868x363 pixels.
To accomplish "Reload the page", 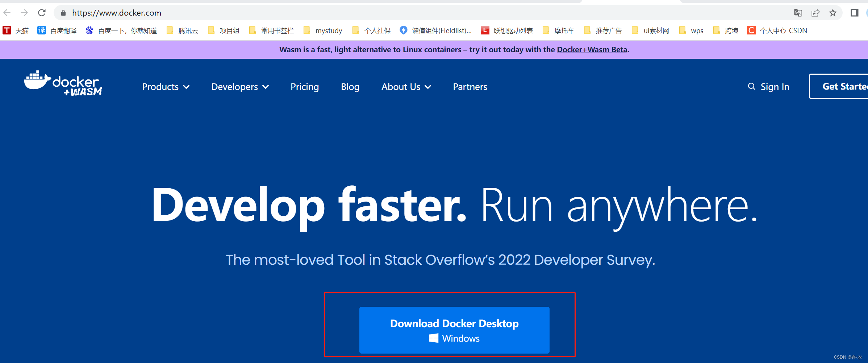I will (x=42, y=13).
